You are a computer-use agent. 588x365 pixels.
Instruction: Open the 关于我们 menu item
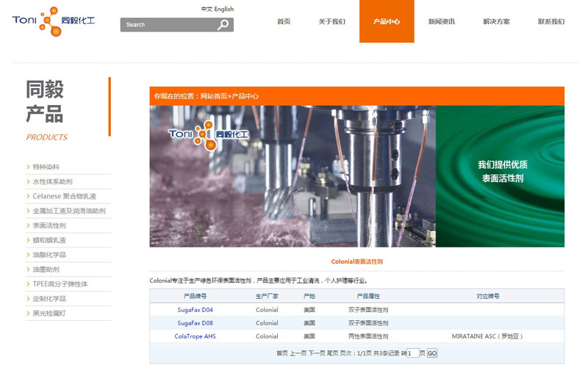(332, 21)
